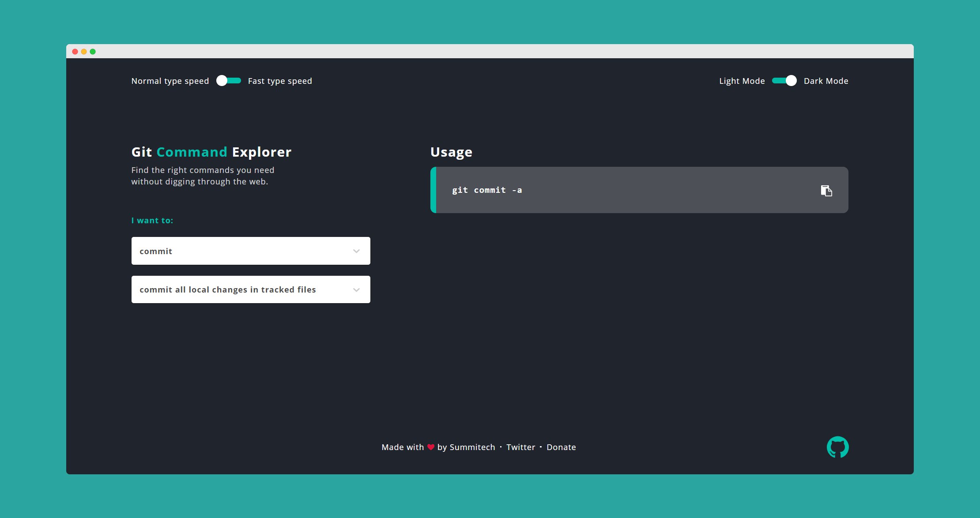Click the green maximize window button
The image size is (980, 518).
pos(93,52)
